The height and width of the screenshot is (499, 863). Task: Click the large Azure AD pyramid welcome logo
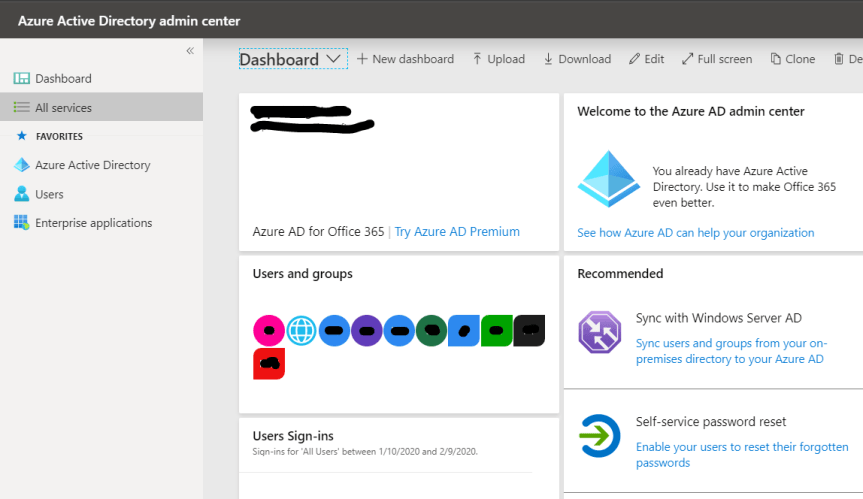point(608,180)
